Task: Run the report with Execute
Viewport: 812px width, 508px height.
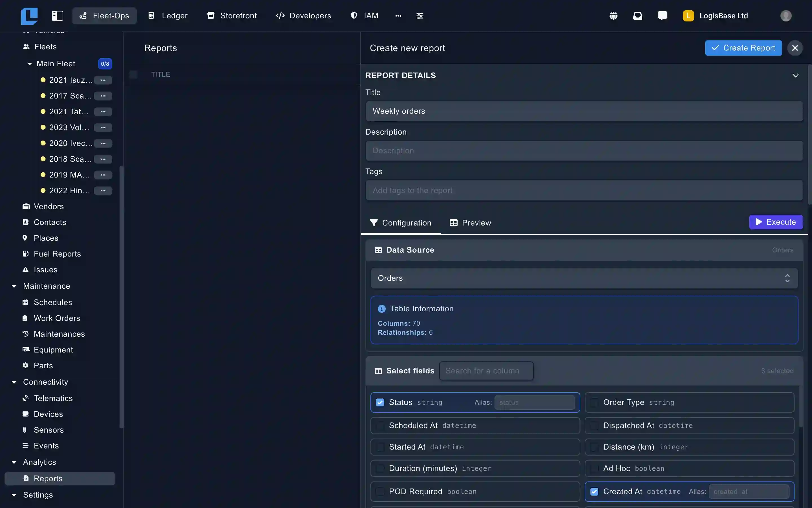Action: point(776,222)
